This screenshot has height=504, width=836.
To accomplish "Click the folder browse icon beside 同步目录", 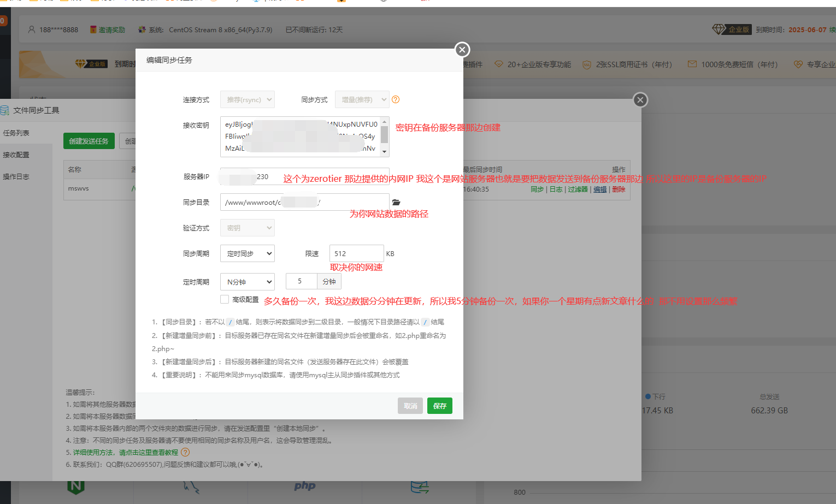I will point(396,202).
